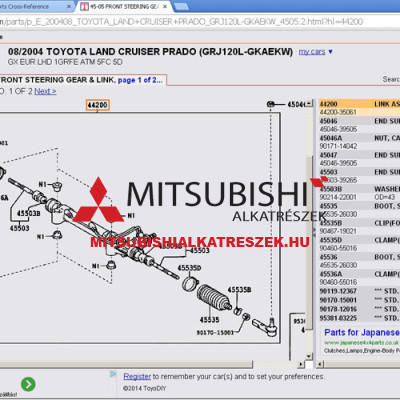Image resolution: width=400 pixels, height=400 pixels.
Task: Select the 90119-12367 STD row
Action: pyautogui.click(x=360, y=291)
